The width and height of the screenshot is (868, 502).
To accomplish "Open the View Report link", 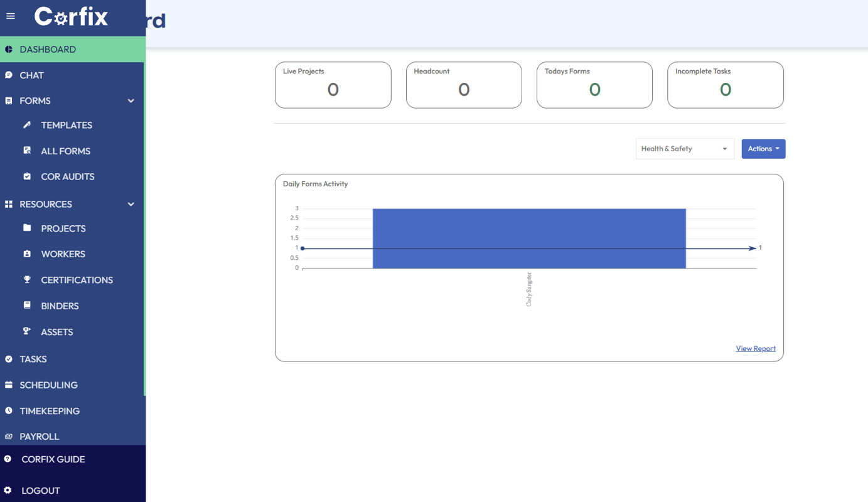I will click(x=755, y=348).
